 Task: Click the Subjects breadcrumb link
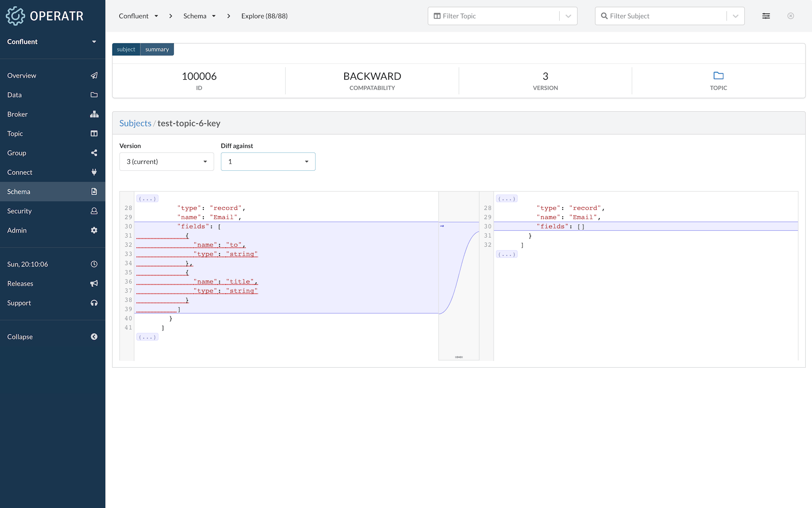point(135,123)
